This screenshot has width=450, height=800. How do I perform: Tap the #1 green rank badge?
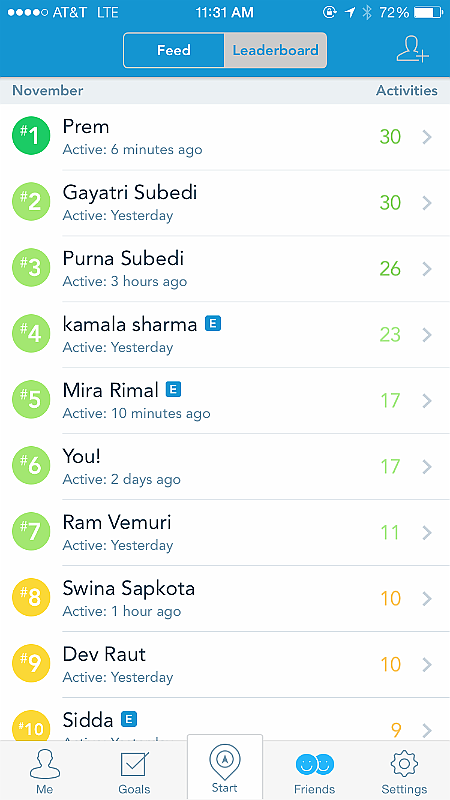pos(31,136)
